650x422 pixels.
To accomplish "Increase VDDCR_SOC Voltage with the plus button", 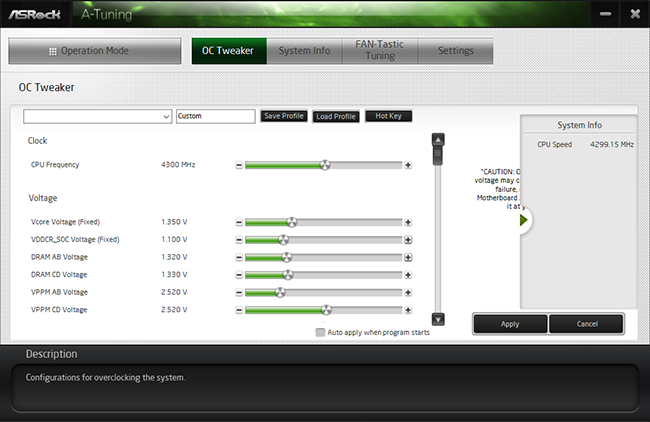I will click(x=408, y=240).
